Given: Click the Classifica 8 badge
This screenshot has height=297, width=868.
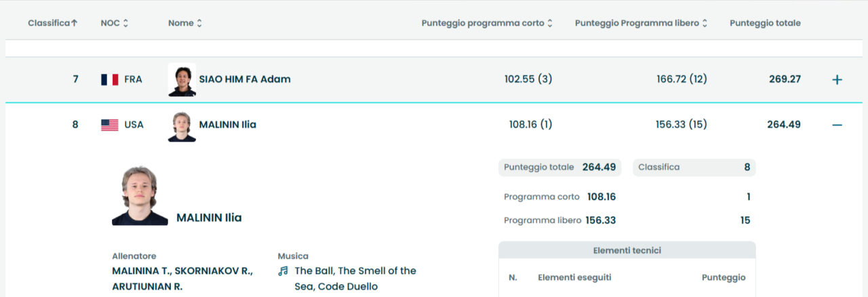Looking at the screenshot, I should 694,167.
